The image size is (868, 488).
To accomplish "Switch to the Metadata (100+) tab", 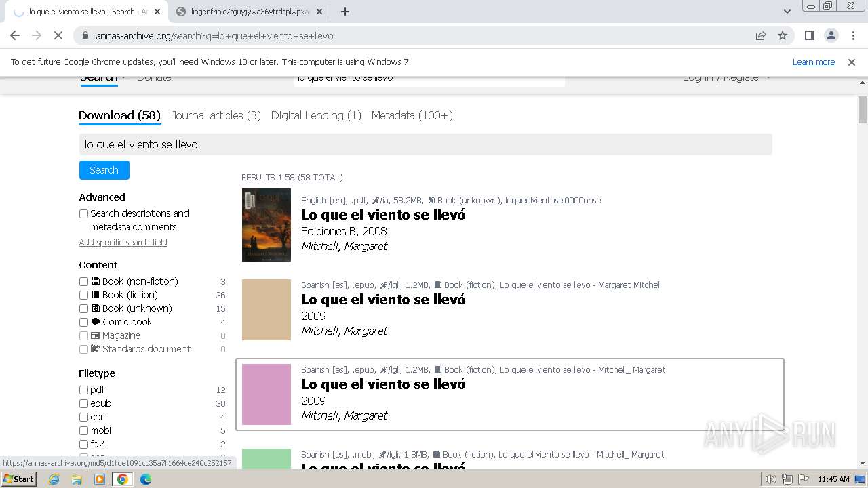I will (x=412, y=115).
